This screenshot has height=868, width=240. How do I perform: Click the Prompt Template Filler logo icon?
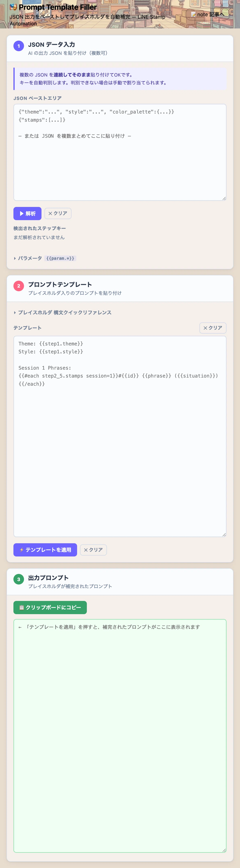point(13,7)
